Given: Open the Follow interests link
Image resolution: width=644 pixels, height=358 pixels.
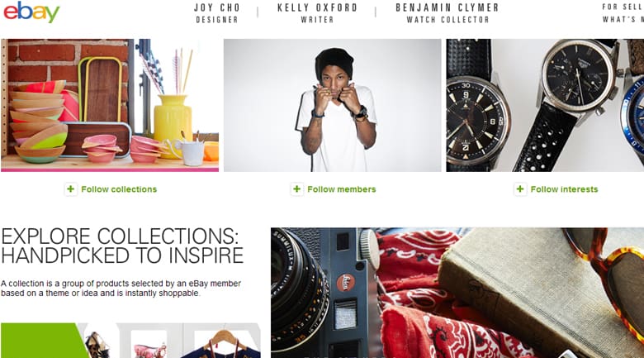Looking at the screenshot, I should (x=564, y=189).
